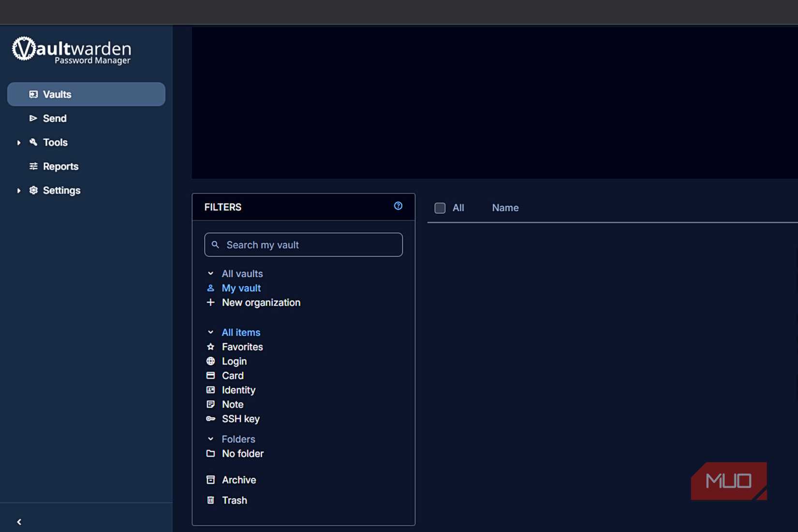Open the Archive filter
This screenshot has height=532, width=798.
coord(239,480)
